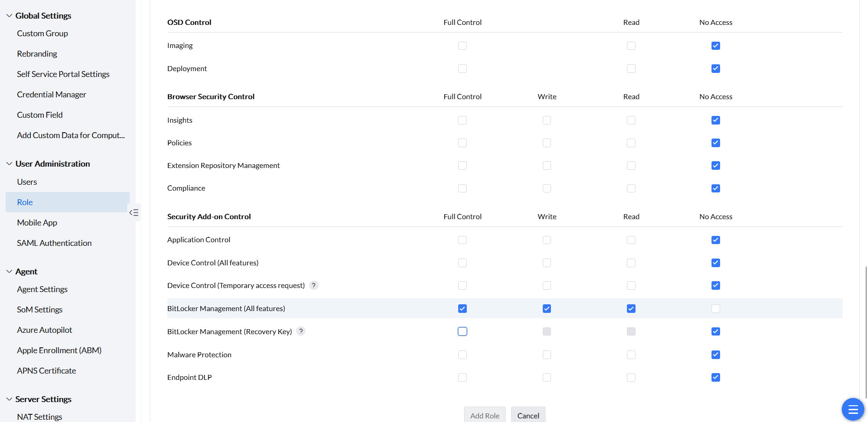This screenshot has width=868, height=422.
Task: Open the blue floating menu button
Action: pyautogui.click(x=853, y=409)
